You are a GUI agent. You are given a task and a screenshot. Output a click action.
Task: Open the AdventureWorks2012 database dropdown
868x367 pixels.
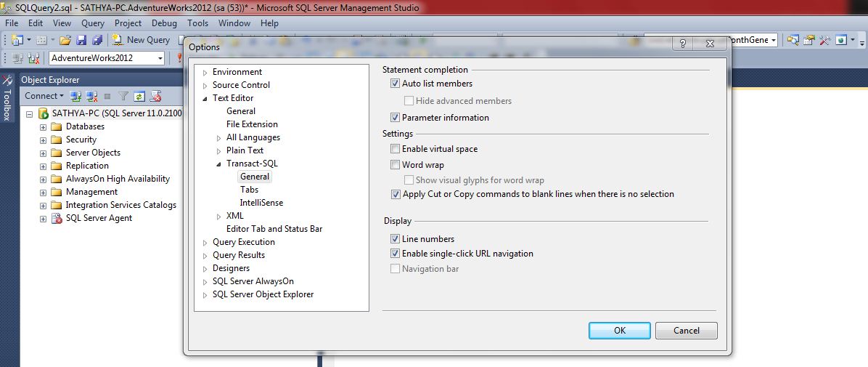click(160, 58)
